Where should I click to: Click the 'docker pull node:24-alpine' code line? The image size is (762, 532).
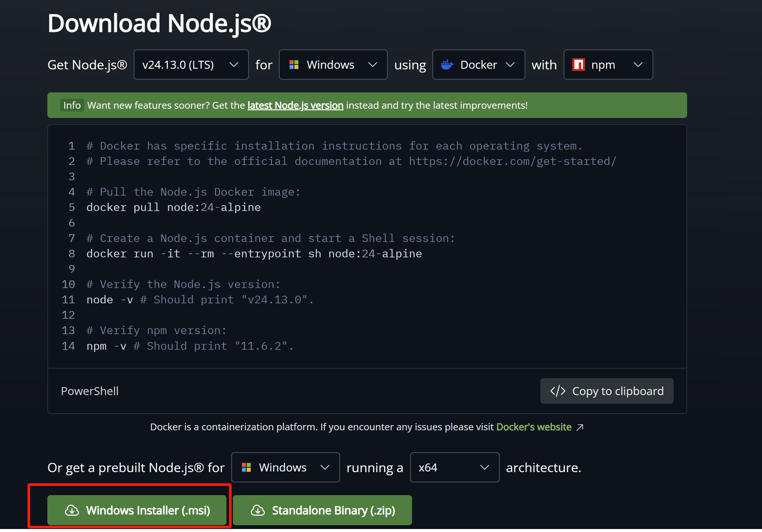tap(174, 207)
